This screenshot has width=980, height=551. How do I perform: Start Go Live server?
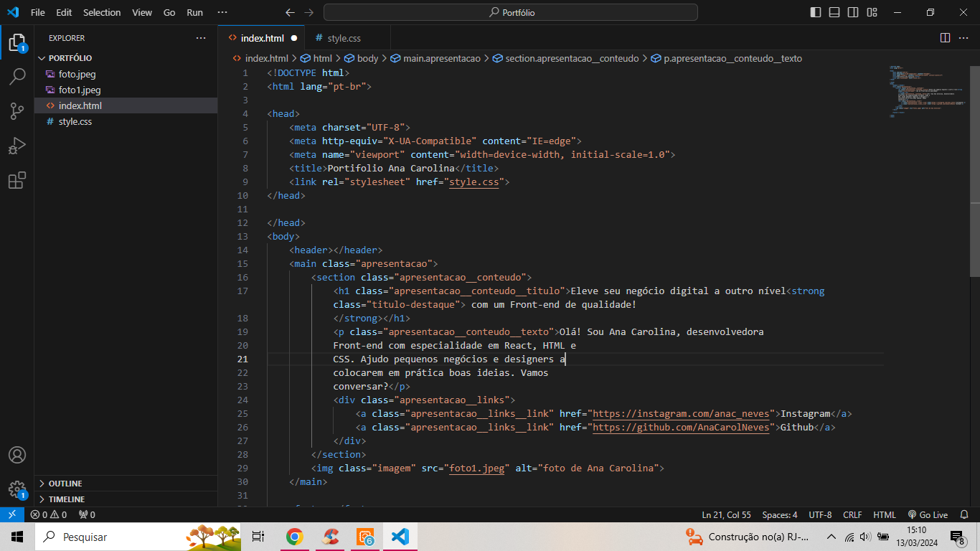[x=928, y=514]
